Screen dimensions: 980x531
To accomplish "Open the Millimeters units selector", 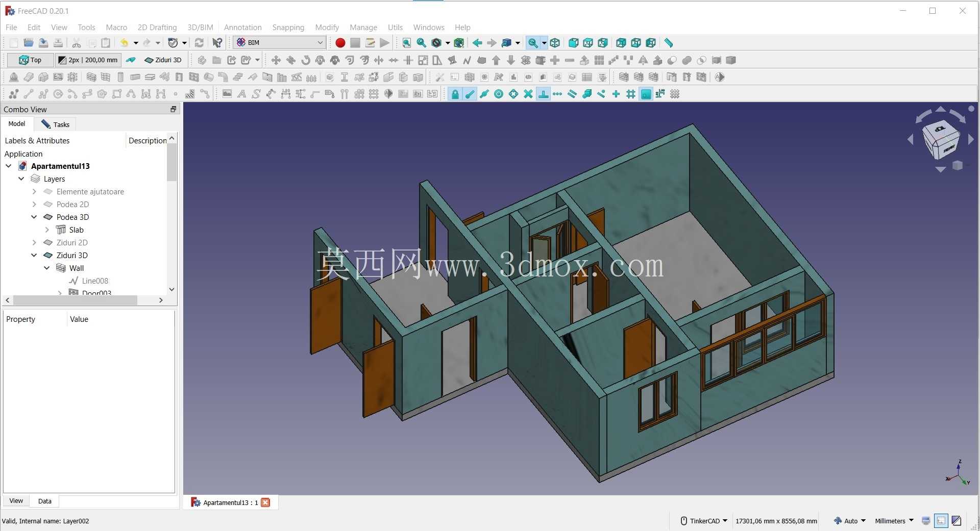I will click(894, 521).
